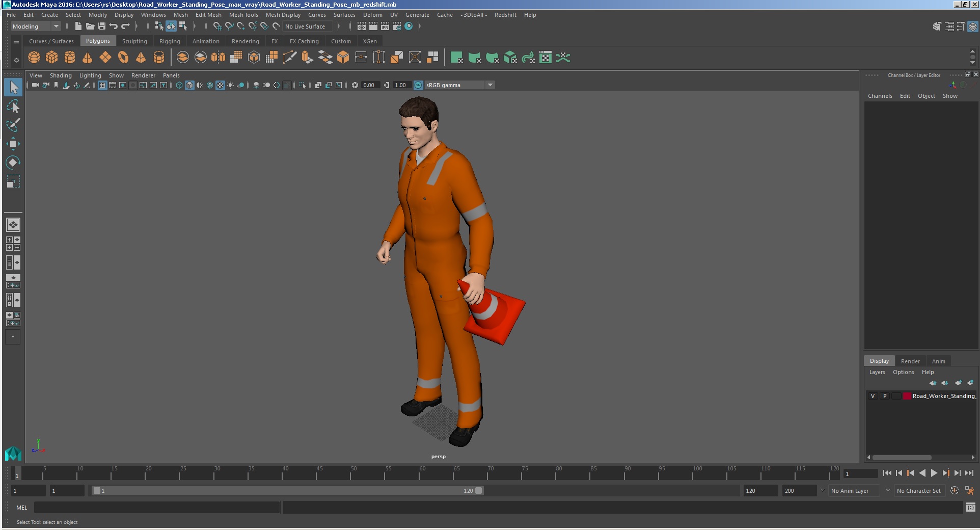Select the Road_Worker_Standing layer row
980x530 pixels.
[x=921, y=396]
